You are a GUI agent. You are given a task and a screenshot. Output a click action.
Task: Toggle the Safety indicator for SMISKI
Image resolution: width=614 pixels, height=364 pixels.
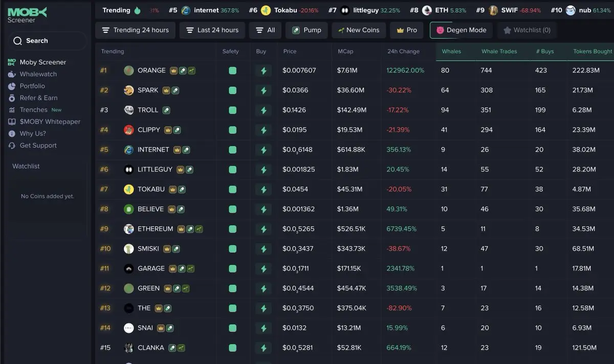[x=233, y=249]
